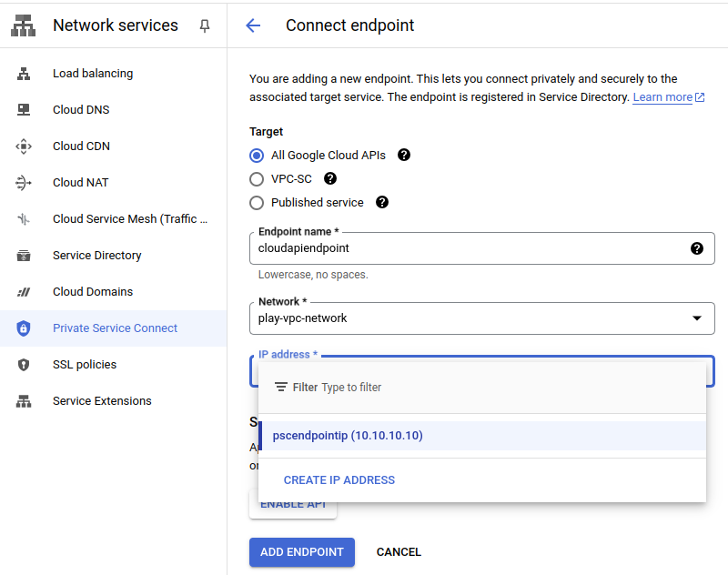Open Service Directory in sidebar
Screen dimensions: 728x575
tap(96, 256)
